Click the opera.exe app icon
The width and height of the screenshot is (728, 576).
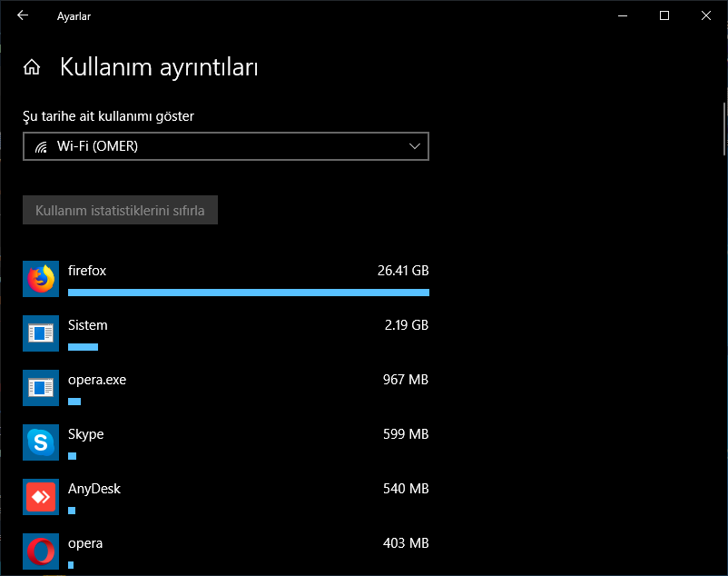41,388
